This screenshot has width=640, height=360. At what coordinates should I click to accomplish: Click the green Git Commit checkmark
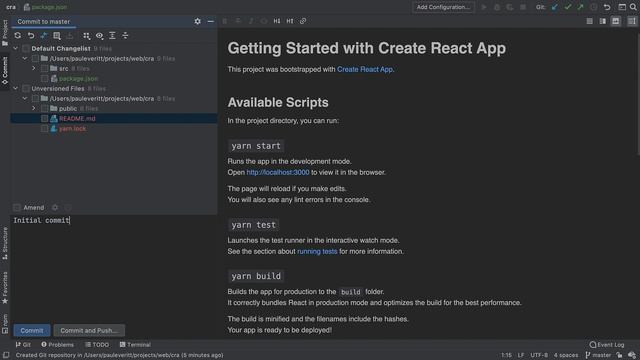(567, 7)
